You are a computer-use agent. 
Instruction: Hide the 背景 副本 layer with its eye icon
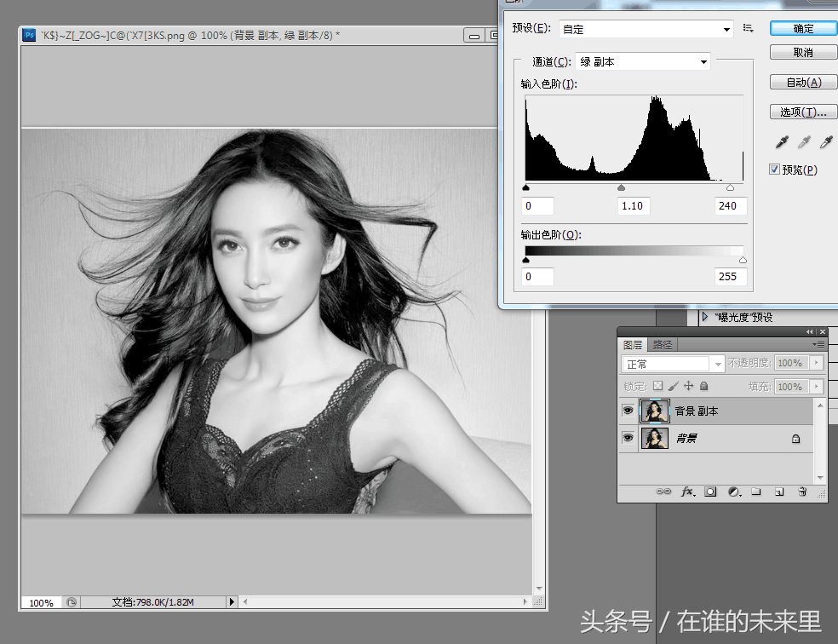[628, 411]
